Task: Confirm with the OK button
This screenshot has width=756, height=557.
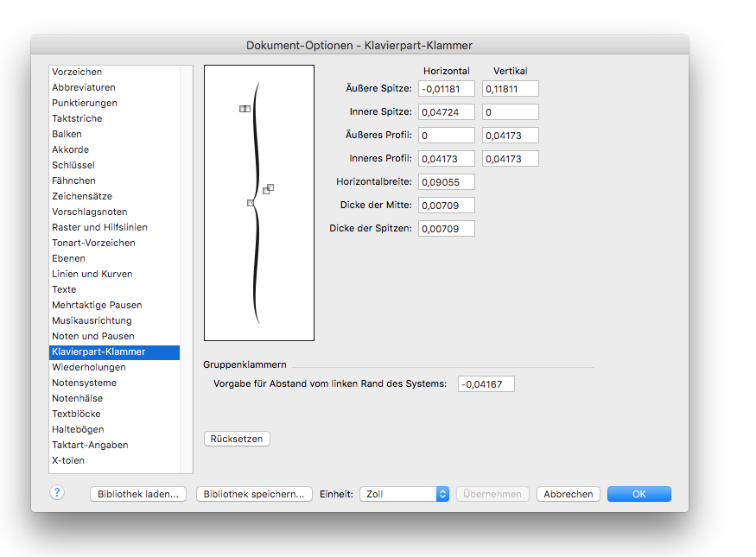Action: [639, 494]
